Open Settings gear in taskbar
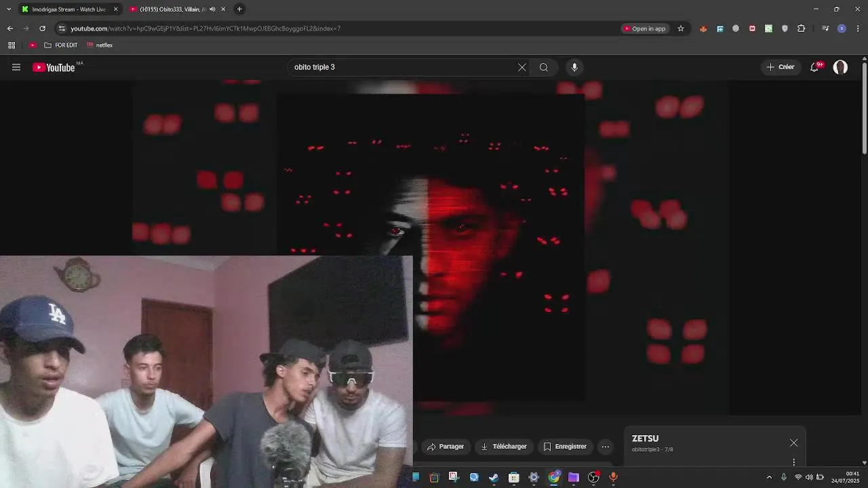Image resolution: width=868 pixels, height=488 pixels. (534, 477)
